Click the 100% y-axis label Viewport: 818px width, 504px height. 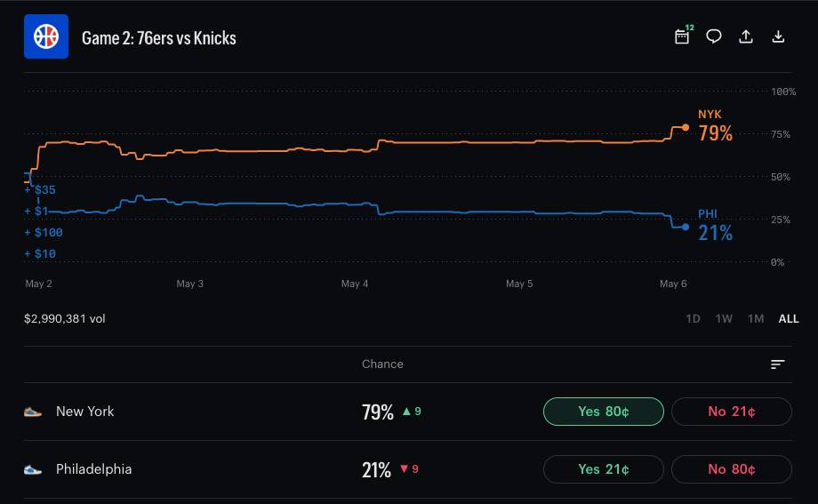pos(783,92)
